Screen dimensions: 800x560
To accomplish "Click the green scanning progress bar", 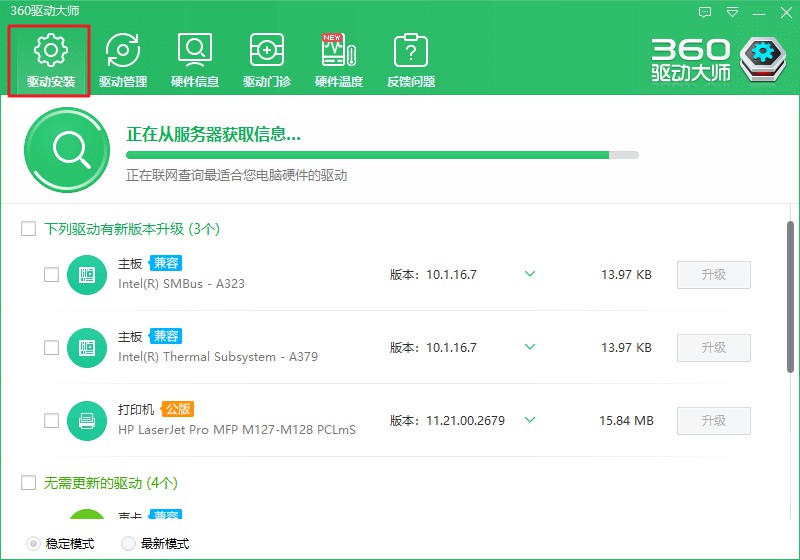I will 382,155.
